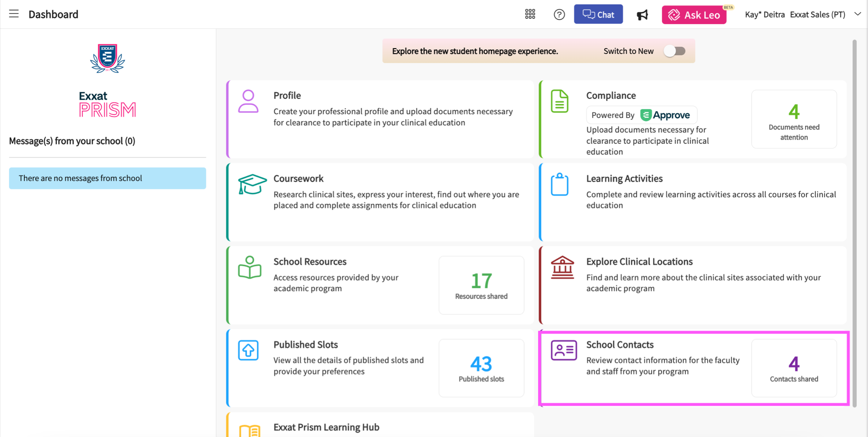Click the 4 Contacts shared box

pyautogui.click(x=794, y=368)
